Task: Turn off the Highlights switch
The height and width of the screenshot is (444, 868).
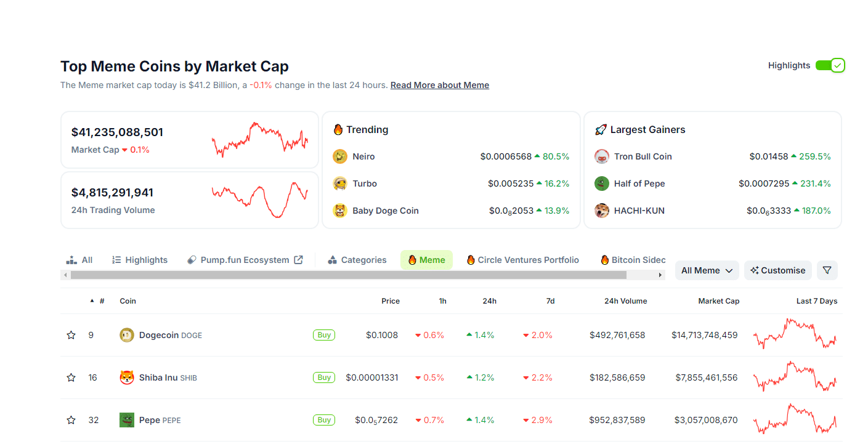Action: pyautogui.click(x=830, y=65)
